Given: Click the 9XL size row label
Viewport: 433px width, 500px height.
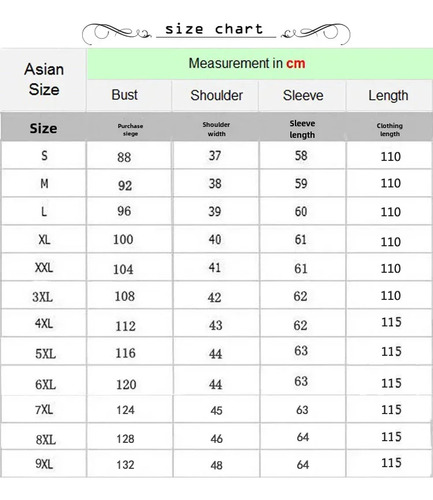Looking at the screenshot, I should tap(44, 464).
